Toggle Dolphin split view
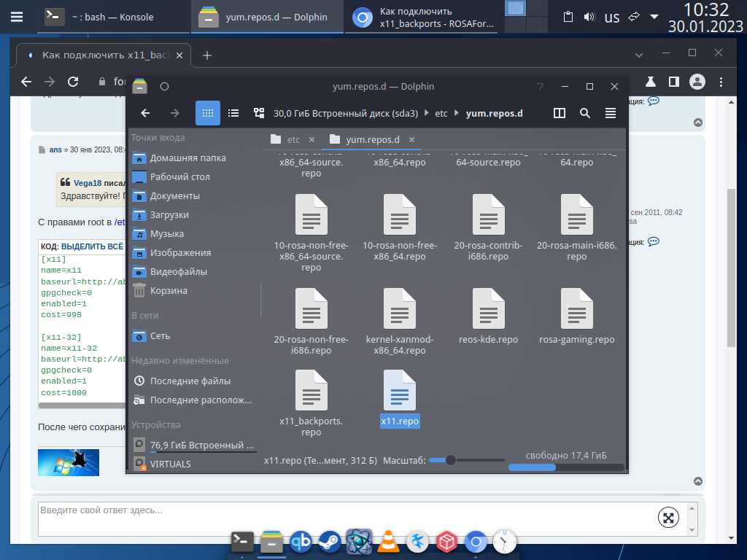 point(560,113)
